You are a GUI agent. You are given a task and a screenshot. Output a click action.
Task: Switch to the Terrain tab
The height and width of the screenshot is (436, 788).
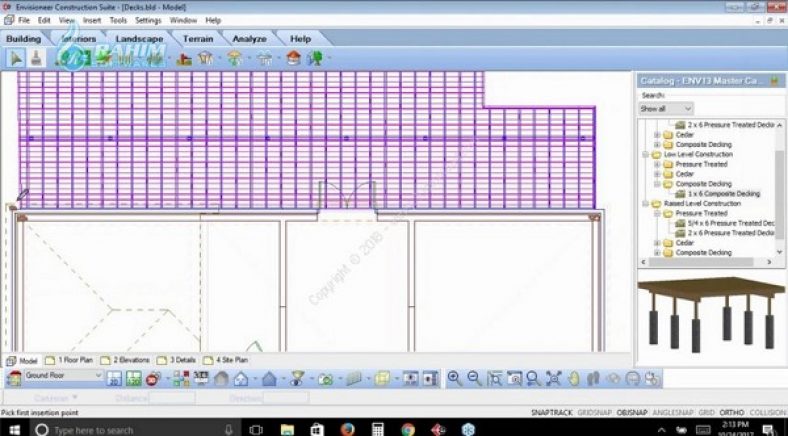[198, 39]
